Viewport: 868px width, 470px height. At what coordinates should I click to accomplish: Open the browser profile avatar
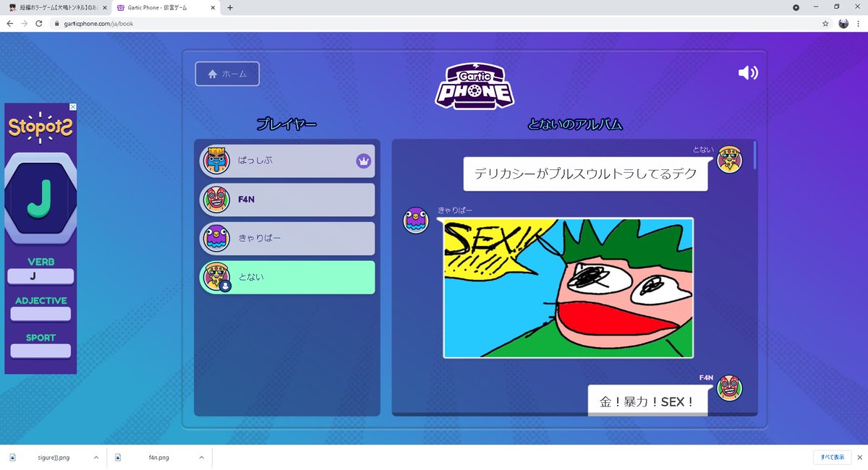coord(843,23)
